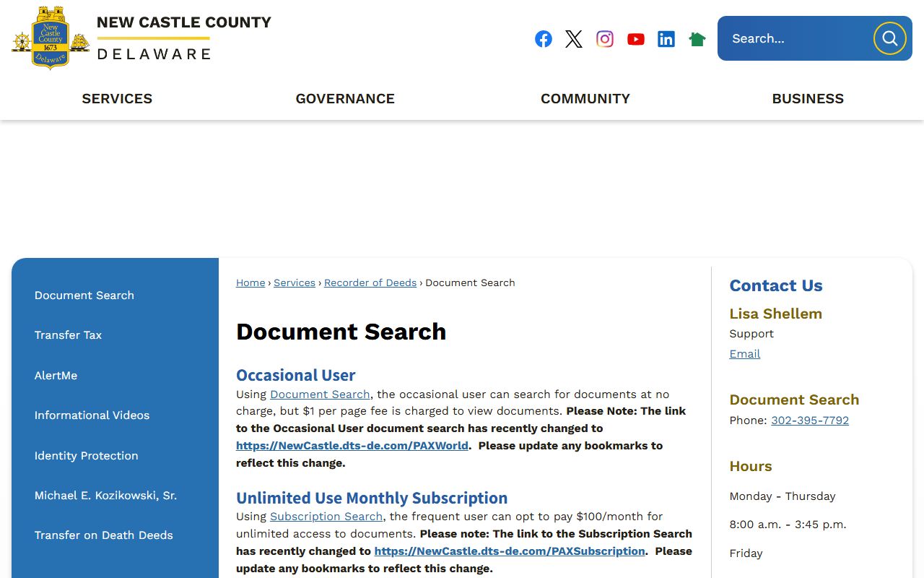The height and width of the screenshot is (578, 924).
Task: Click the Unlimited Use Monthly Subscription heading
Action: tap(372, 498)
